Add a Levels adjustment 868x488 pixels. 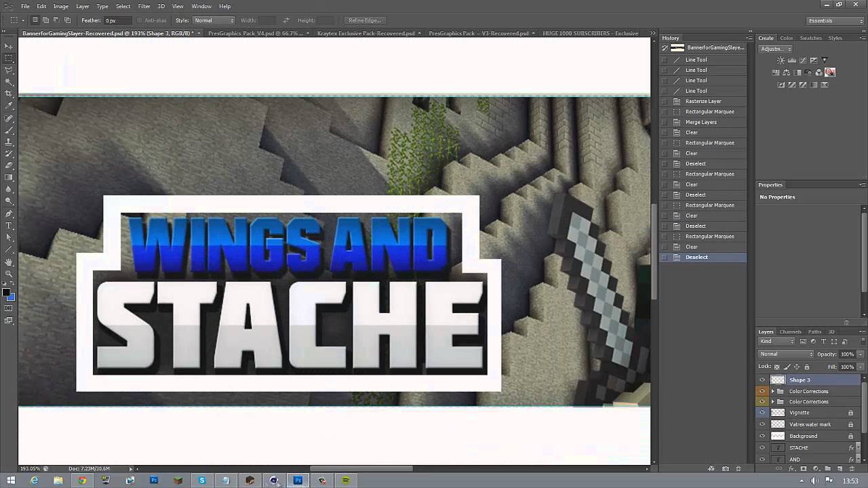point(792,60)
